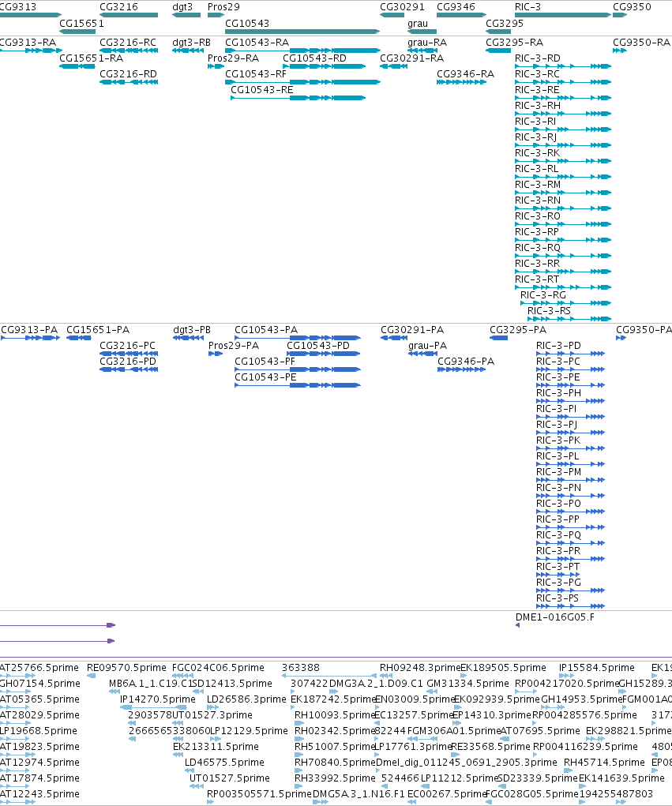Select the RIC-3 gene span bar
Viewport: 672px width, 806px height.
coord(563,15)
